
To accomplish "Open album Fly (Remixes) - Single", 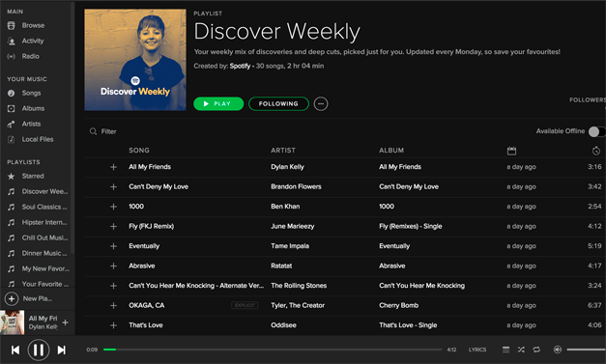I will 410,226.
